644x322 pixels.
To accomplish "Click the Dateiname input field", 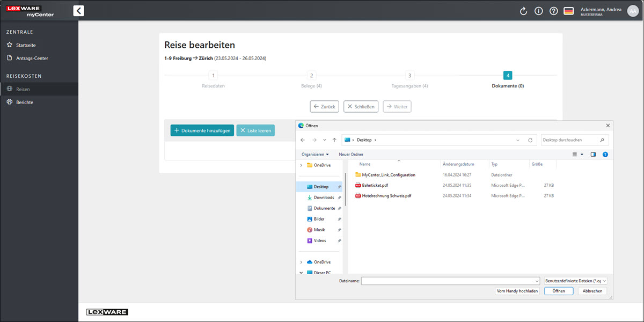I will click(x=450, y=281).
